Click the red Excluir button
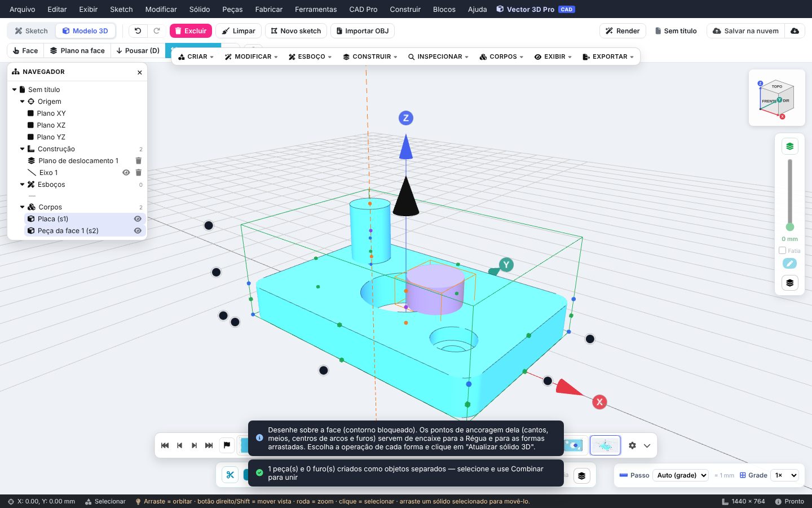The image size is (812, 508). [191, 31]
